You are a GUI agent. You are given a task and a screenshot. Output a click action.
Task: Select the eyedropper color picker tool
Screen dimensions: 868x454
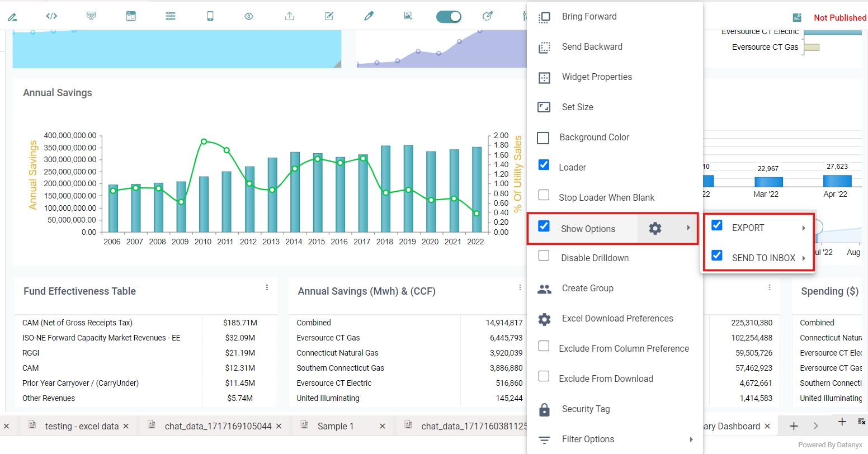pos(369,16)
